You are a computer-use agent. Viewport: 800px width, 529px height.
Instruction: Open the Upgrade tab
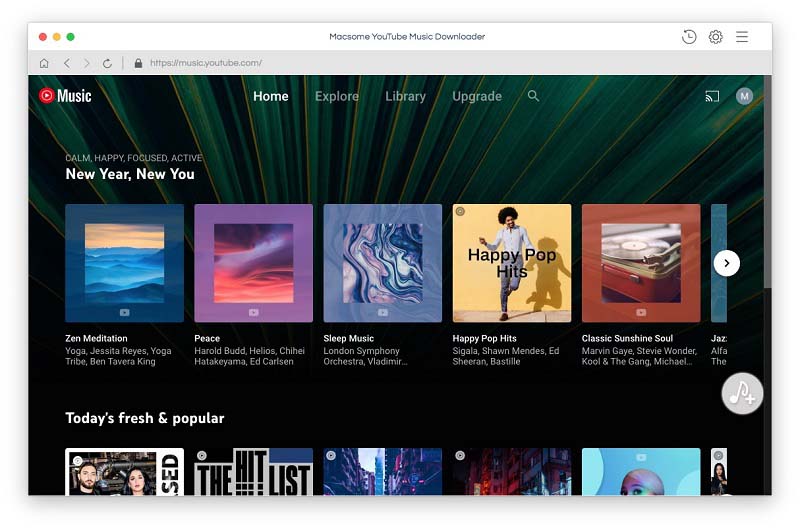click(477, 96)
